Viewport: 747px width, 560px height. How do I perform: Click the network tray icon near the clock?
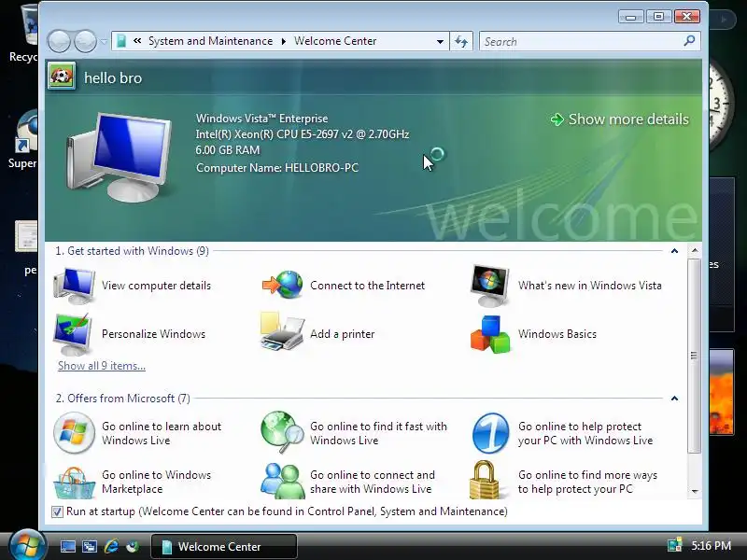tap(674, 545)
